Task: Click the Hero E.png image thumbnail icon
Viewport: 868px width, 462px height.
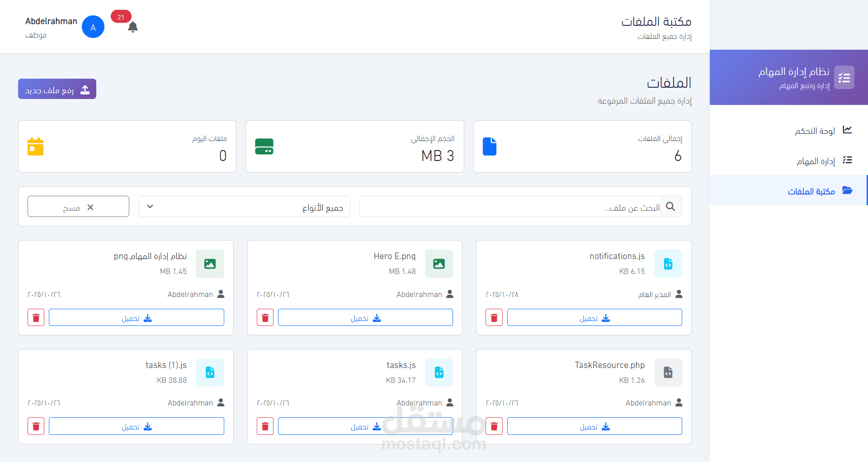Action: 439,264
